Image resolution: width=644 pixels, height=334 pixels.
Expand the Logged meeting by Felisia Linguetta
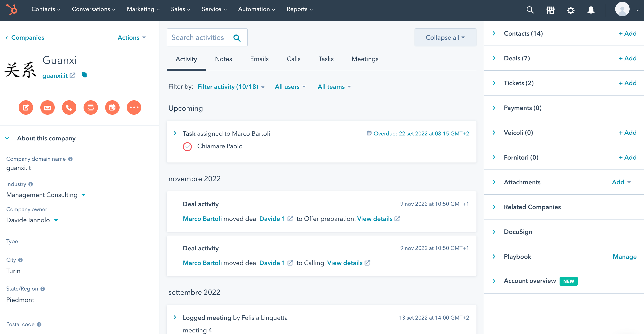[175, 317]
